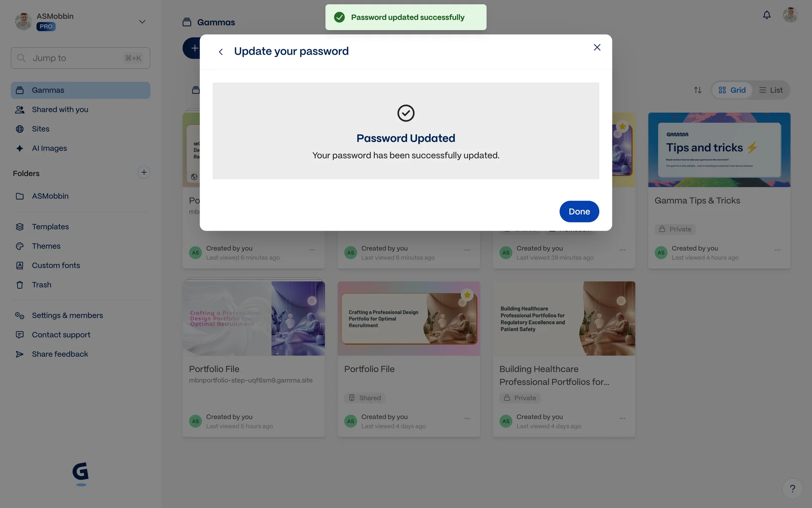Click the Done button
Viewport: 812px width, 508px height.
(579, 211)
